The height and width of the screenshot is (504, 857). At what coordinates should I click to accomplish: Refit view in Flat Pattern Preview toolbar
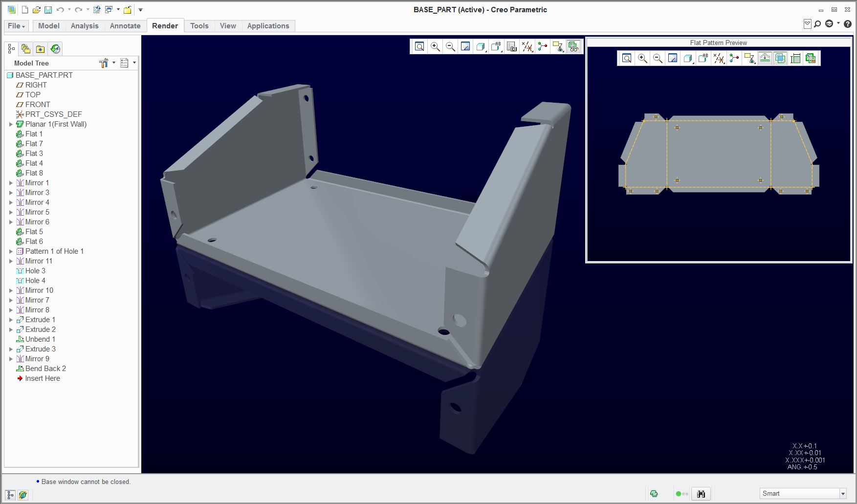click(x=627, y=59)
